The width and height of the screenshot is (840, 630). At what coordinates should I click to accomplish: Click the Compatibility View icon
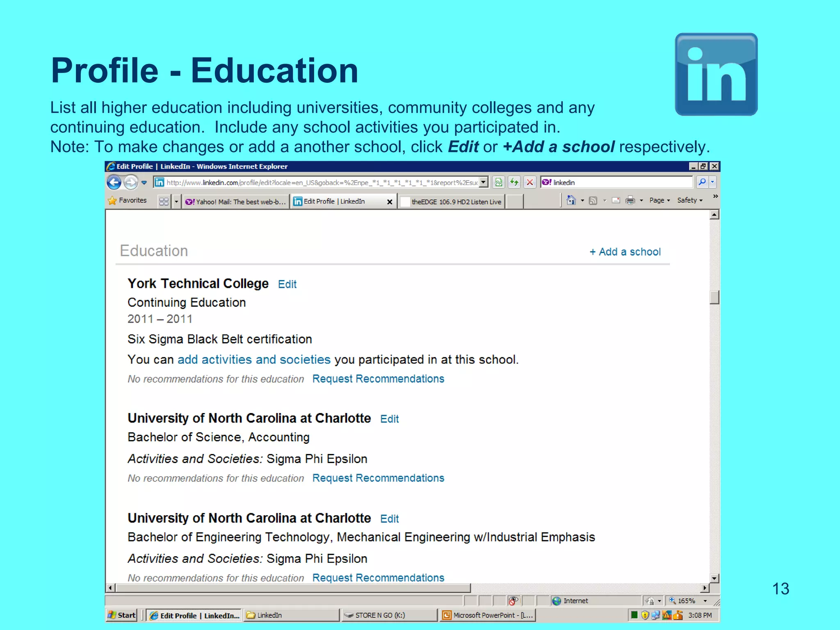pos(499,182)
